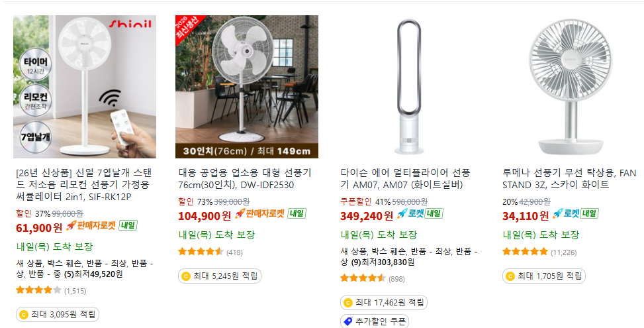Click the 최대 17,462원 적립 badge
Screen dimensions: 644x328
[384, 303]
